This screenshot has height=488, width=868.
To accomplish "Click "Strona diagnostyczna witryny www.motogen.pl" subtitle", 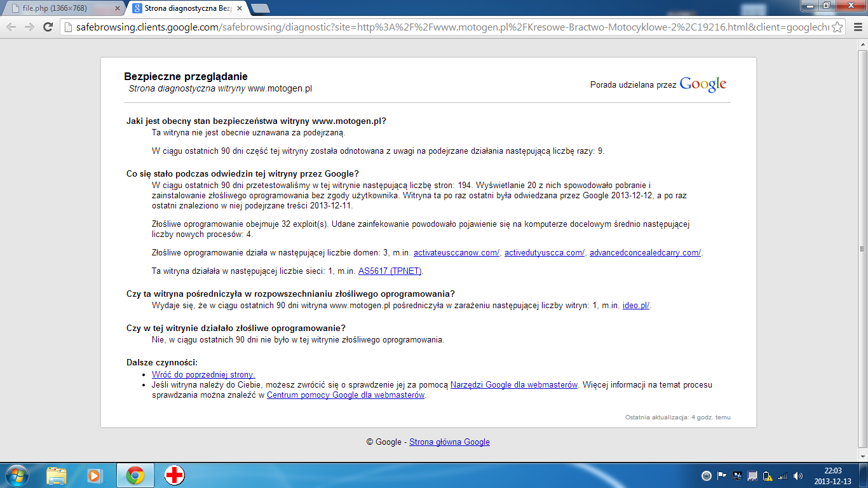I will [x=220, y=89].
